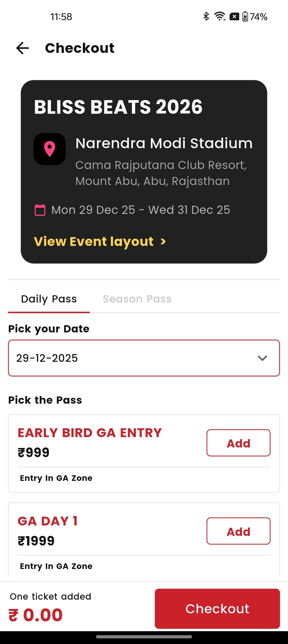This screenshot has height=644, width=288.
Task: Add the GA Day 1 pass
Action: (x=238, y=531)
